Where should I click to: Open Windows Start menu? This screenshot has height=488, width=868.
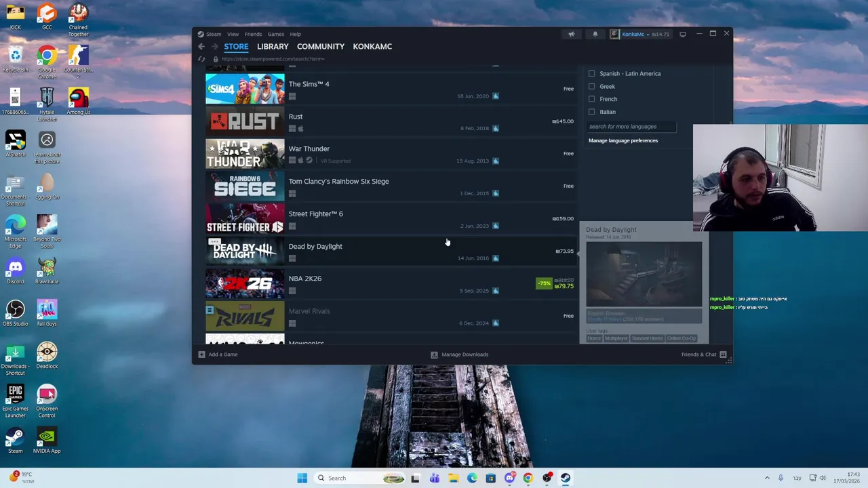point(302,478)
